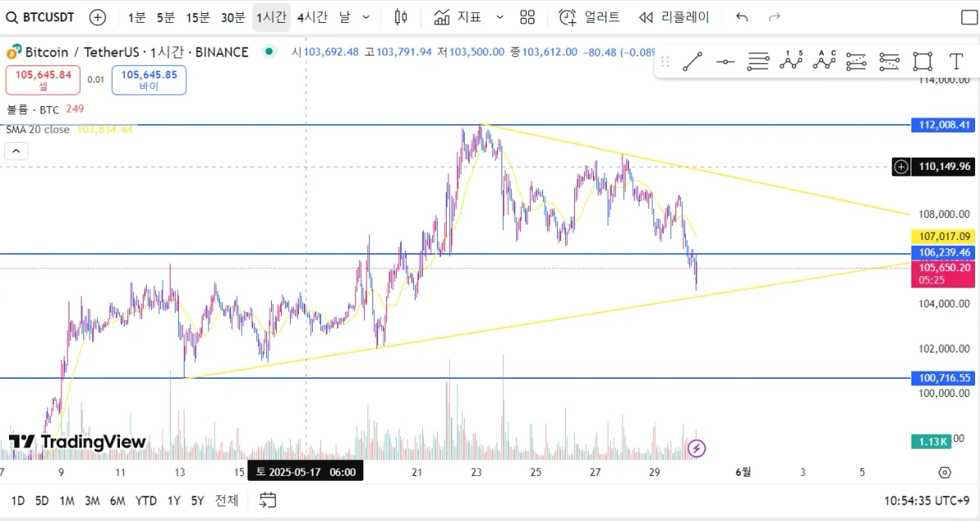This screenshot has width=980, height=521.
Task: Undo the last chart action
Action: pos(742,16)
